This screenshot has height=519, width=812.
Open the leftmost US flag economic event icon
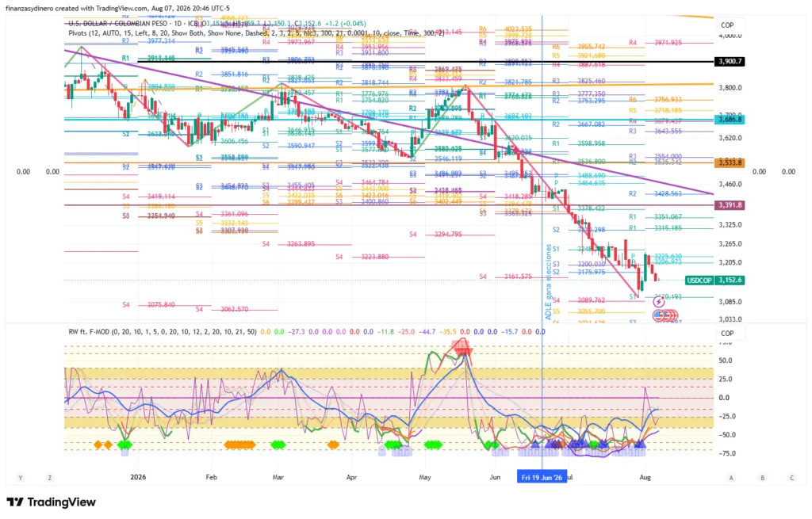point(659,315)
